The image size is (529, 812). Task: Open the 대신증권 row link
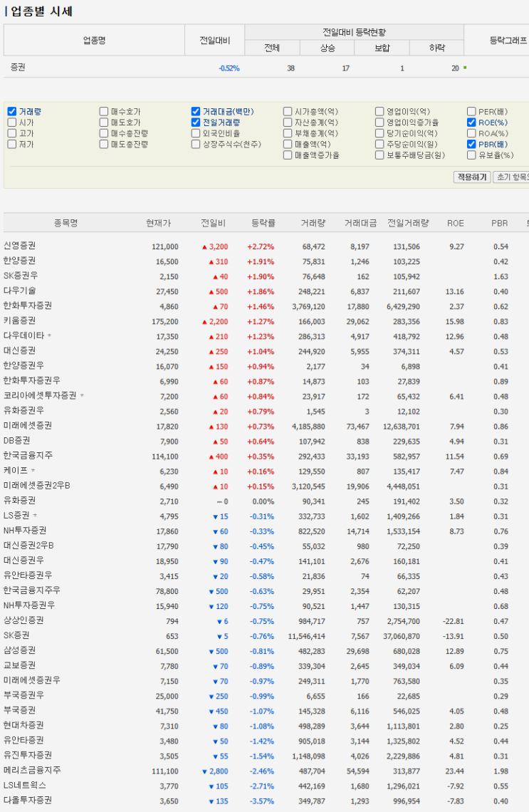coord(20,350)
